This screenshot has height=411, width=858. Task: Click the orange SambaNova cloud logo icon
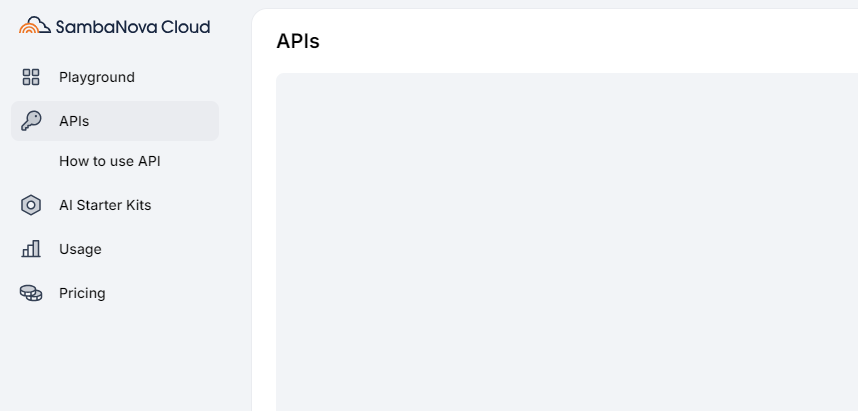(x=35, y=25)
